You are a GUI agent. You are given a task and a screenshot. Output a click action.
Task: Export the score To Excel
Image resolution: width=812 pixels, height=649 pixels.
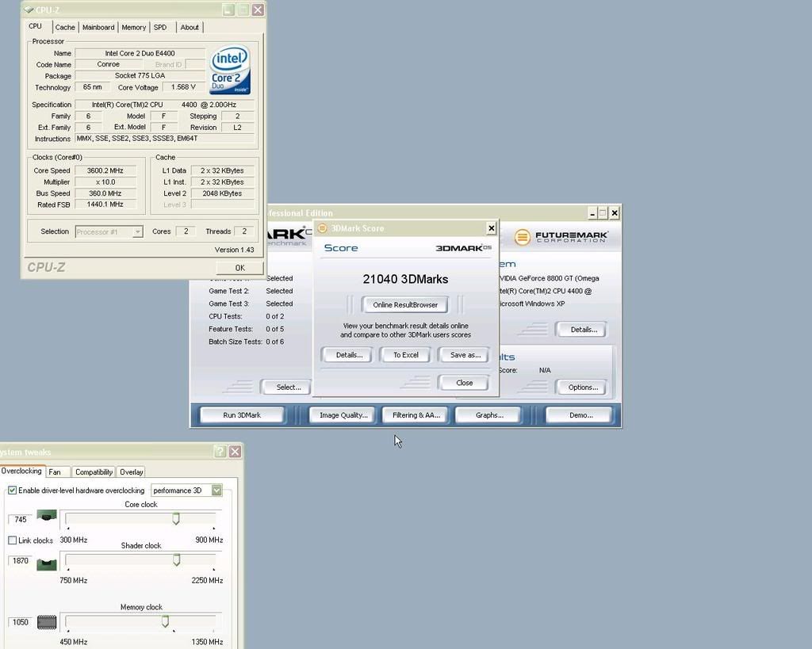[x=406, y=355]
